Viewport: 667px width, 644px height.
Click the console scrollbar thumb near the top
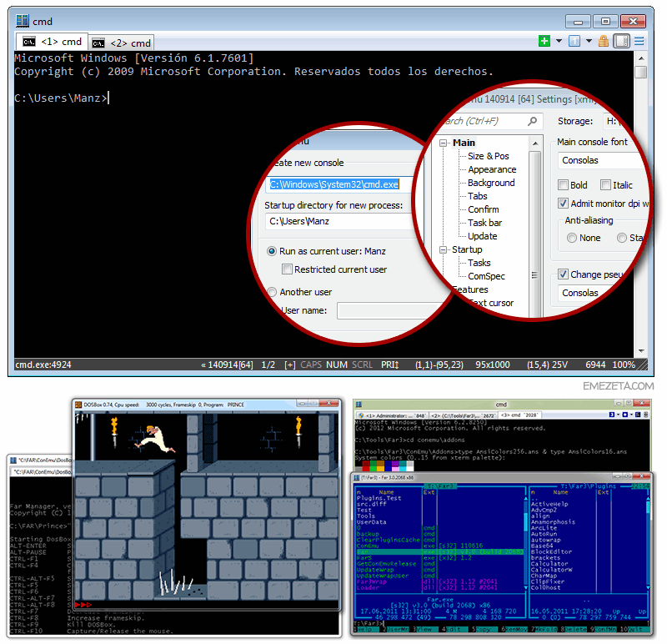coord(641,72)
